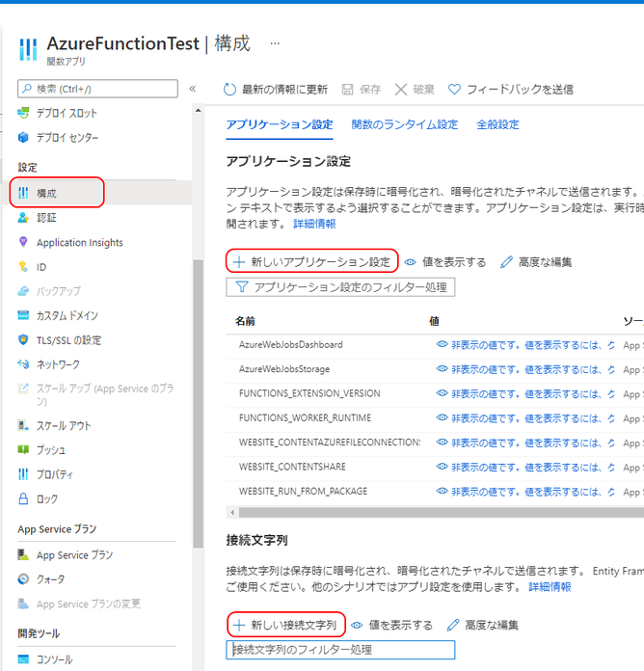Click the sidebar scroll up arrow

click(x=199, y=111)
